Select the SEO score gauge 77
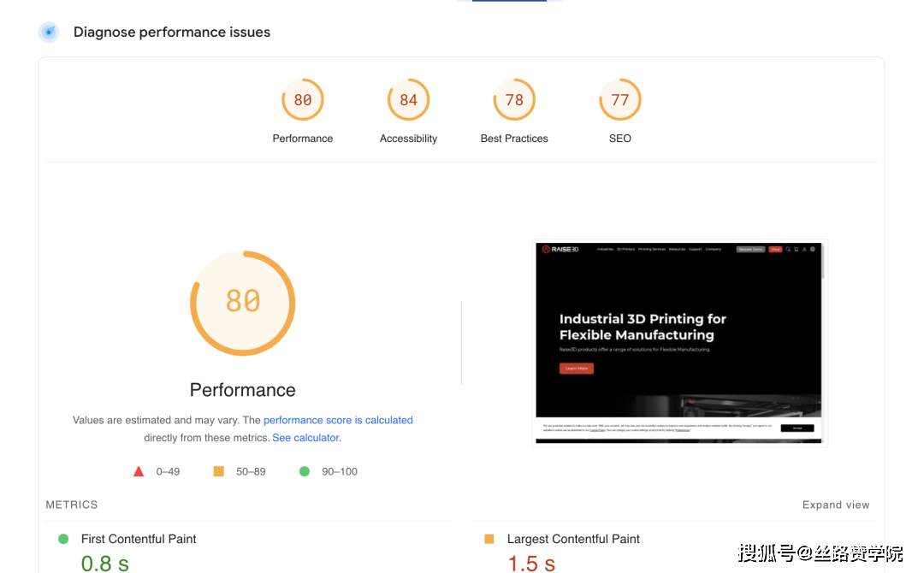 [x=620, y=99]
